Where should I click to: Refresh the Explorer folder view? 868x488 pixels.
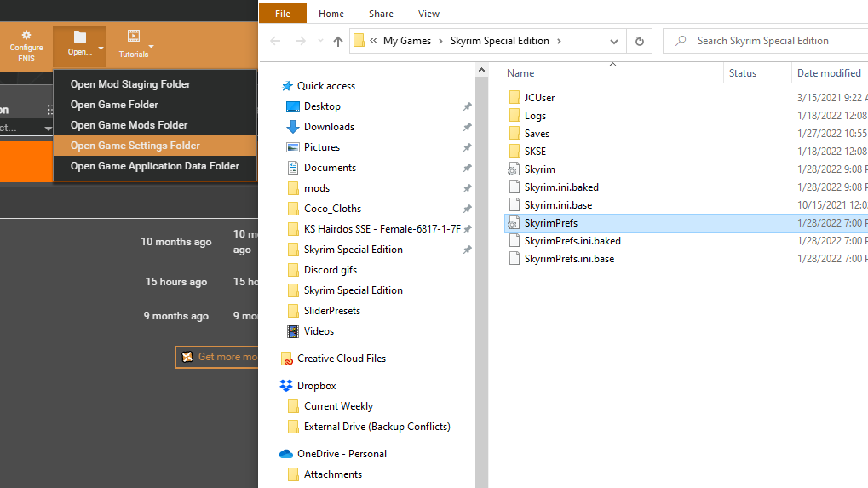[x=640, y=41]
